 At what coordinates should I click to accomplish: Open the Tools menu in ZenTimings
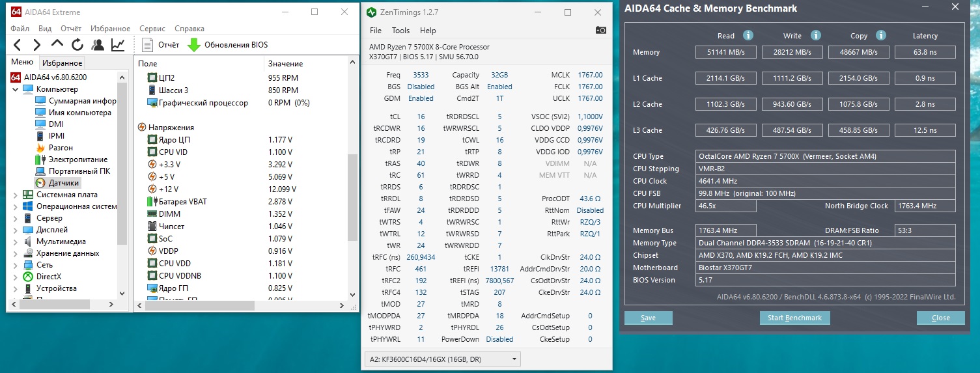point(400,31)
